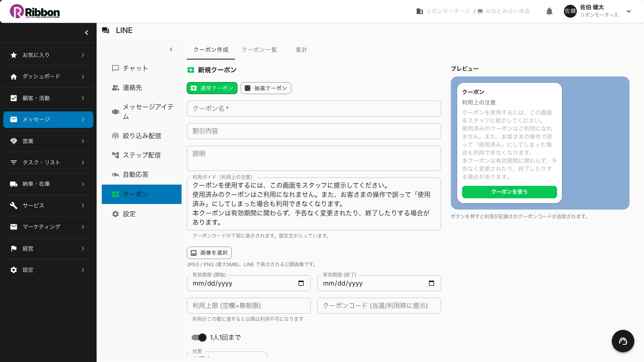Image resolution: width=644 pixels, height=362 pixels.
Task: Toggle the 1人1回まで switch
Action: [199, 337]
